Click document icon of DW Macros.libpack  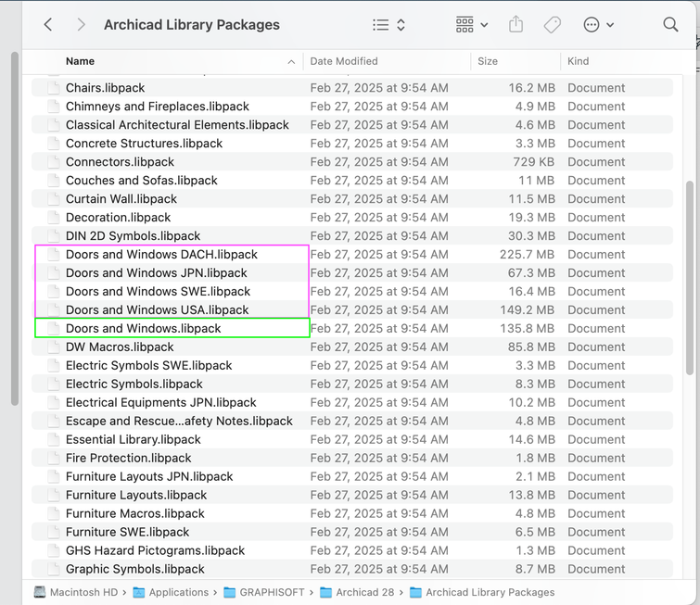(x=54, y=347)
